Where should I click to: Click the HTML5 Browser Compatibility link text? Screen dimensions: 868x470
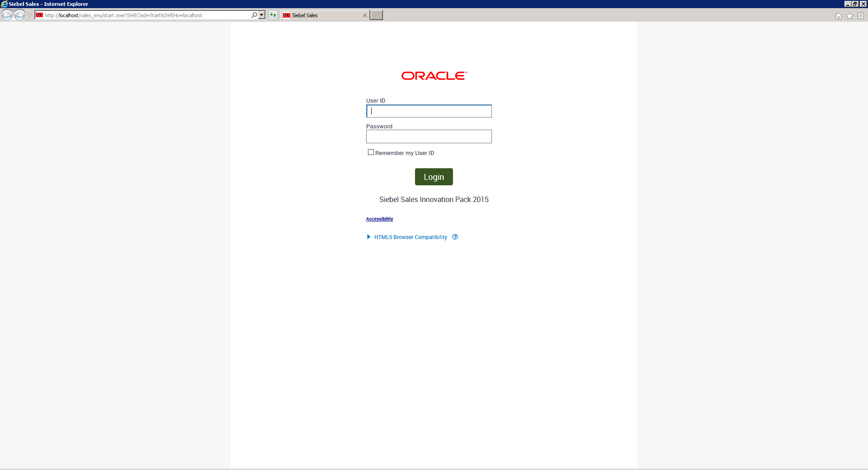[410, 237]
